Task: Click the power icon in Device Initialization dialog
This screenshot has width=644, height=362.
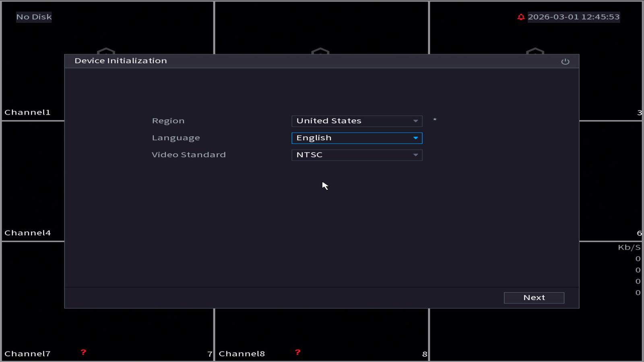Action: (x=565, y=62)
